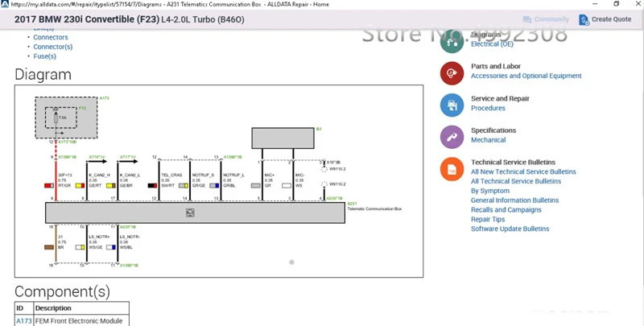Click the LS_NOTR- wire label

[x=130, y=237]
